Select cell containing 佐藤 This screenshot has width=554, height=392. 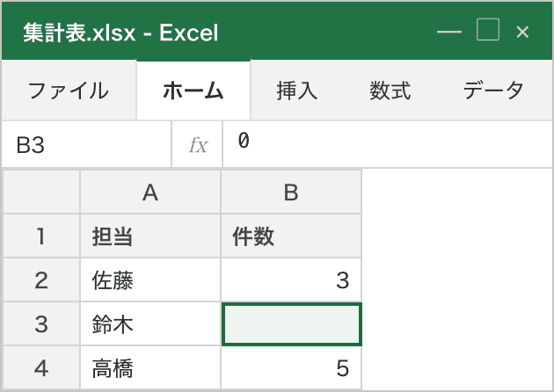click(150, 280)
